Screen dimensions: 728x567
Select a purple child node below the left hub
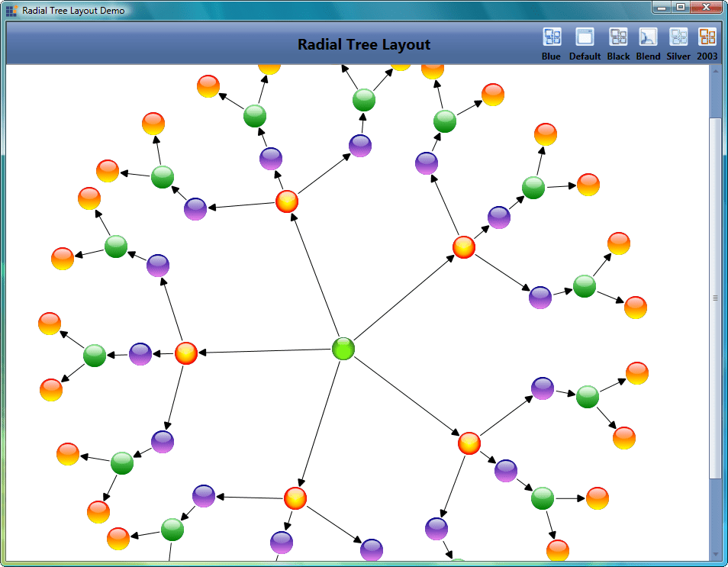pyautogui.click(x=161, y=441)
